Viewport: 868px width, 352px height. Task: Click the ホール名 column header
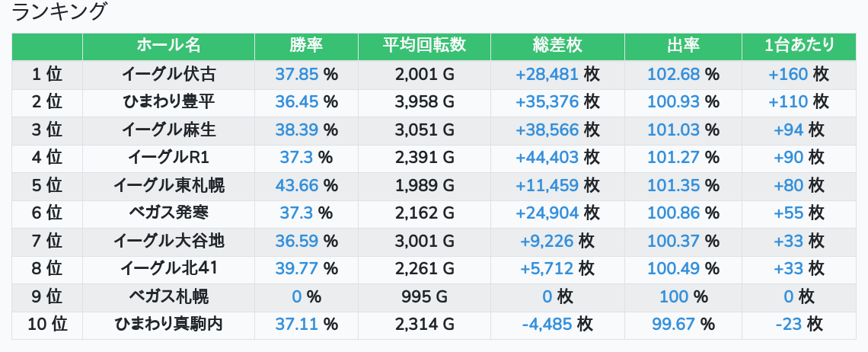click(x=168, y=46)
